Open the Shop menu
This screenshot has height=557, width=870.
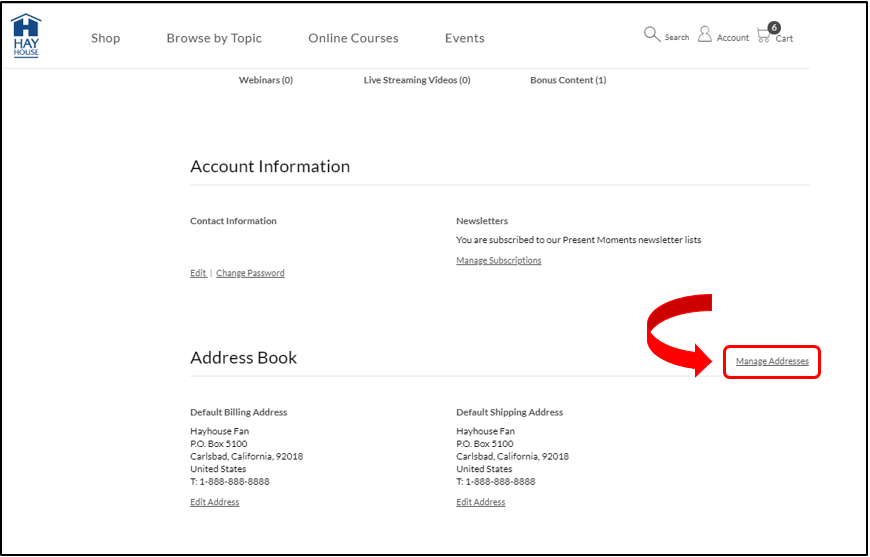(x=105, y=38)
